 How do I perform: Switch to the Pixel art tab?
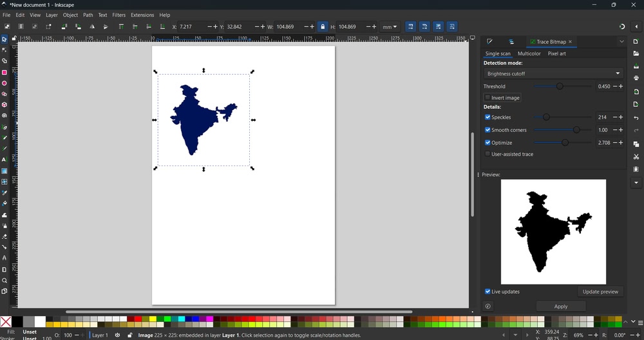556,53
